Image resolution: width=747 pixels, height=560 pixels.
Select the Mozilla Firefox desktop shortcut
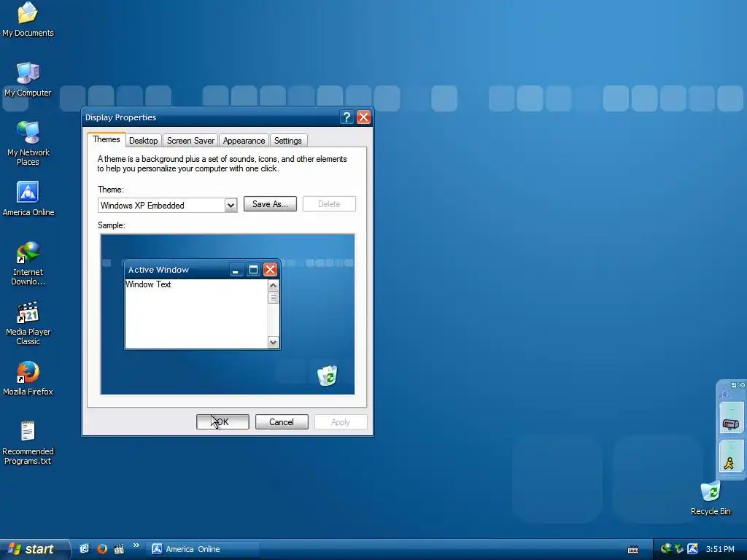tap(28, 378)
